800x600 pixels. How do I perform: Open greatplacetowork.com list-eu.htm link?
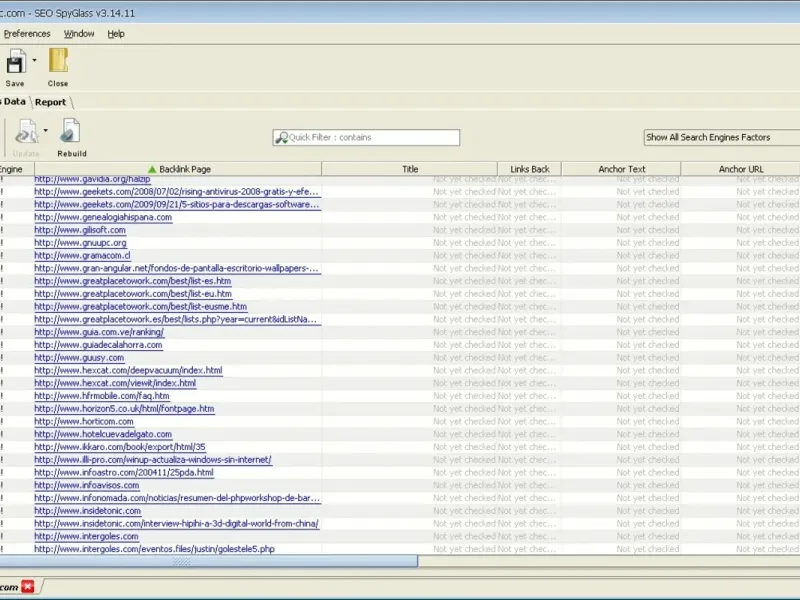pos(133,294)
